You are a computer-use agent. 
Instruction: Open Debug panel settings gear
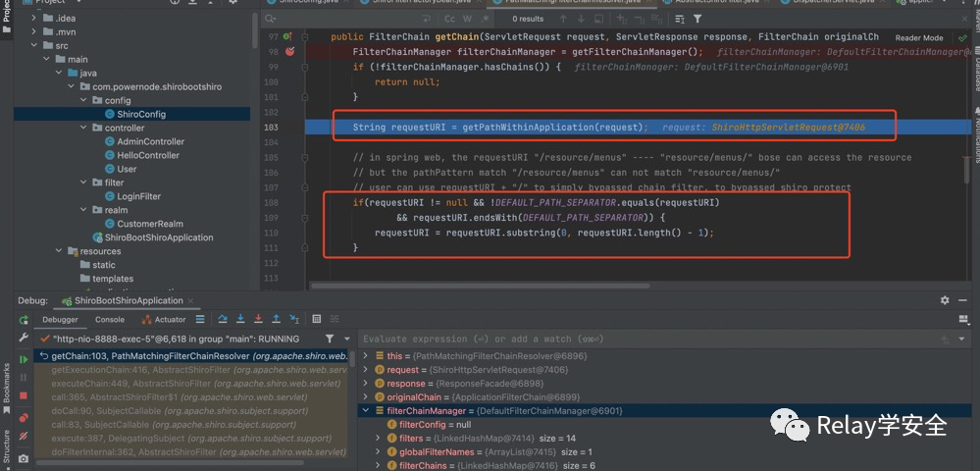pyautogui.click(x=945, y=300)
